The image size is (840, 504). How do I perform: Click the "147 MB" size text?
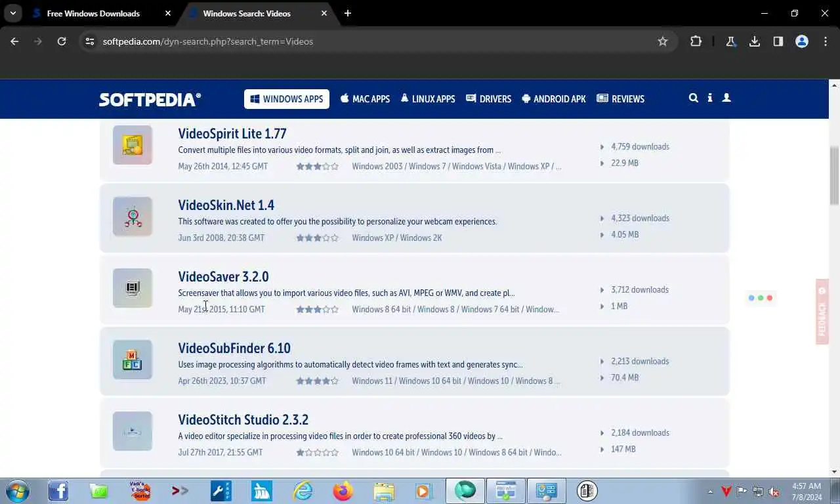pyautogui.click(x=623, y=450)
